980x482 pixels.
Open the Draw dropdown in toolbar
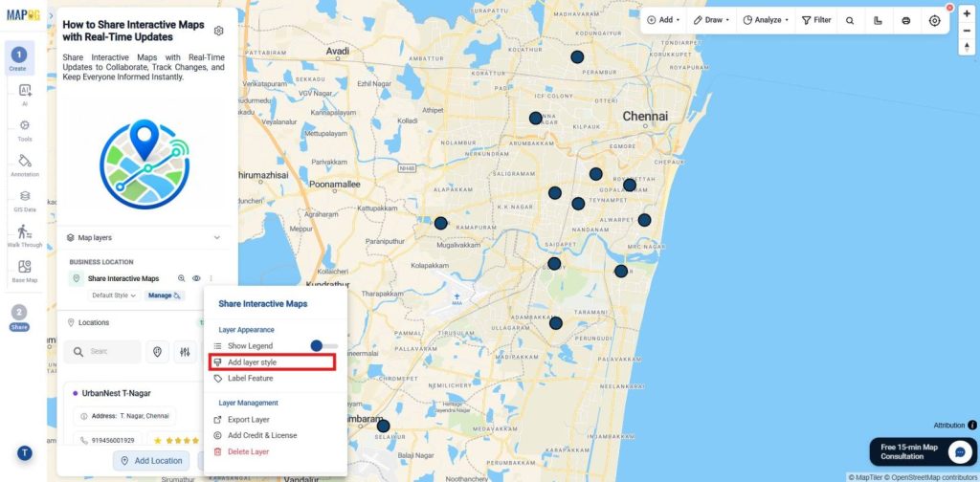(711, 20)
